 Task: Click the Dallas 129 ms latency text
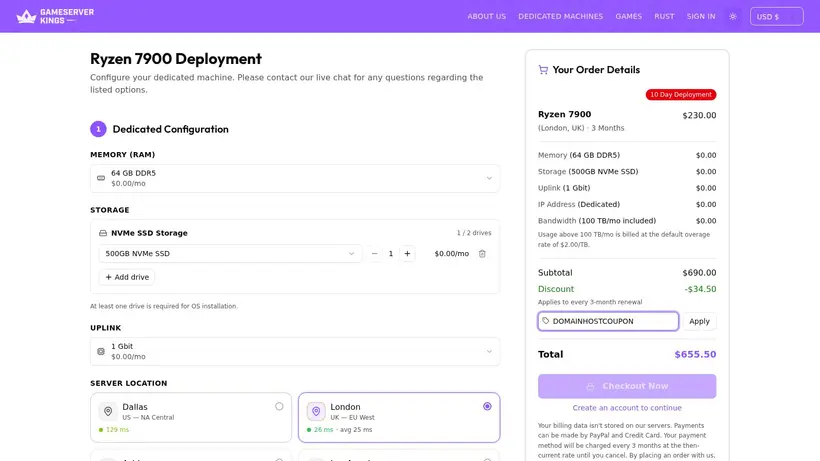pyautogui.click(x=117, y=430)
